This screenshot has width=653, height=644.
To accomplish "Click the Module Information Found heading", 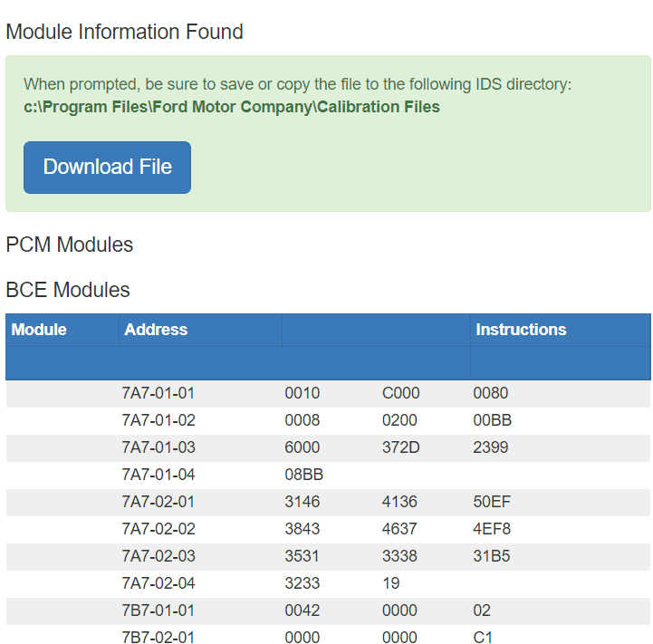I will tap(124, 32).
